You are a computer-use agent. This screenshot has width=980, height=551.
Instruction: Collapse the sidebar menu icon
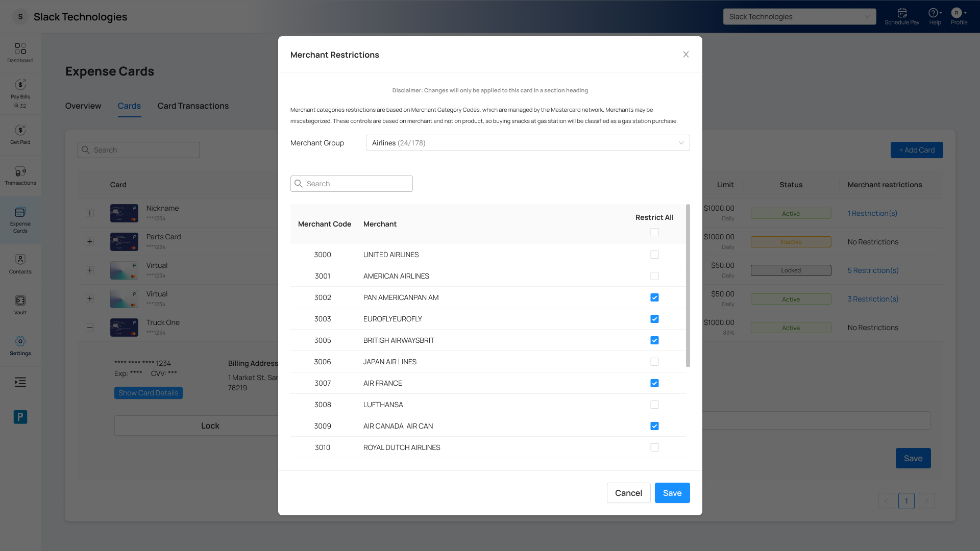tap(20, 382)
